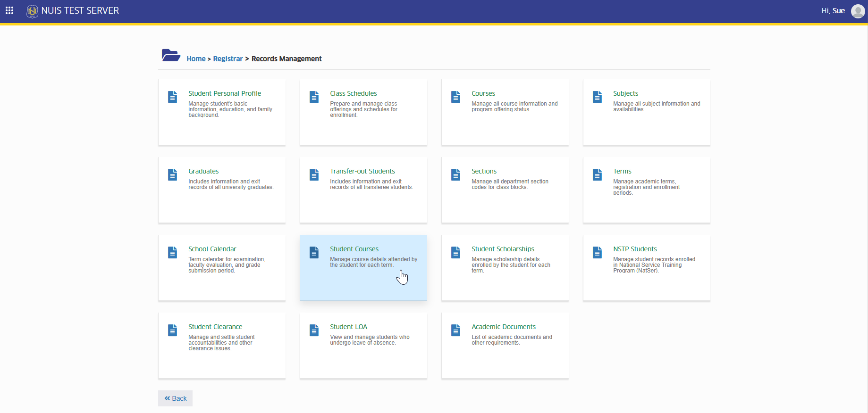Click 'Manage student's basic information' description
The width and height of the screenshot is (868, 413).
point(230,109)
